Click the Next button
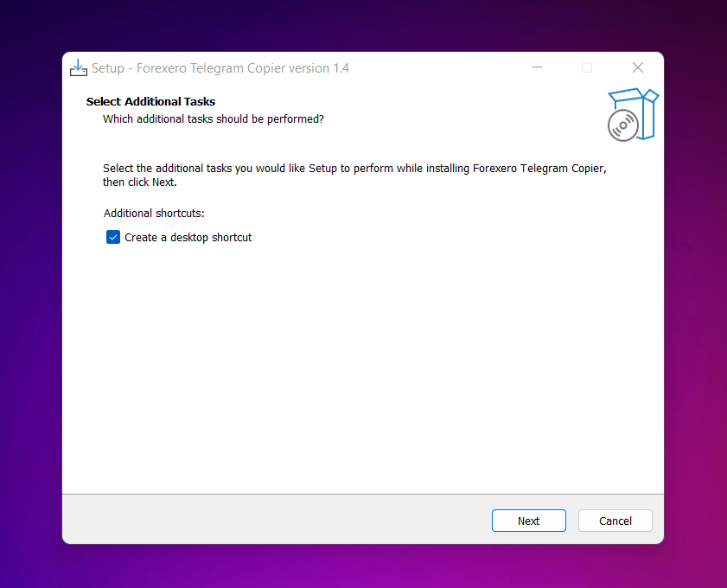 pyautogui.click(x=528, y=521)
